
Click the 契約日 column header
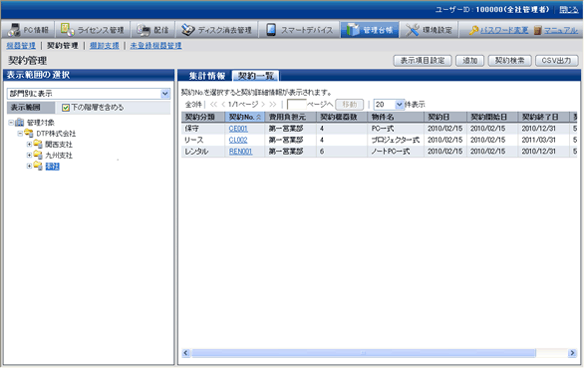pos(445,117)
